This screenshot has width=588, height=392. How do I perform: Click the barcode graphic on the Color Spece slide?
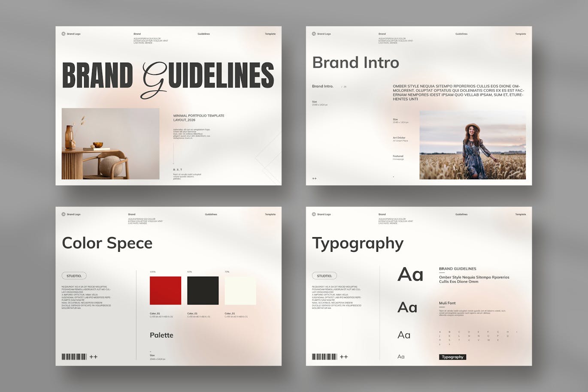74,357
